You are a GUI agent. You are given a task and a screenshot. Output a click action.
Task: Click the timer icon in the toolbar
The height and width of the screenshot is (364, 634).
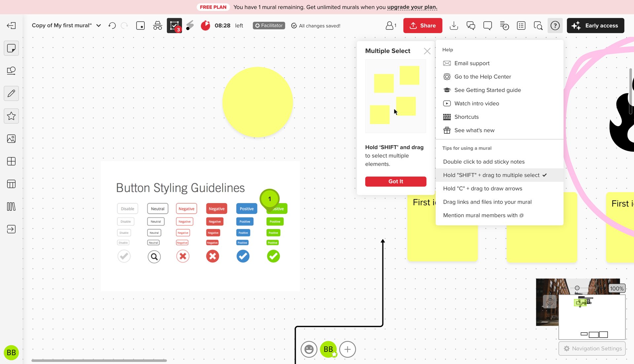coord(205,25)
